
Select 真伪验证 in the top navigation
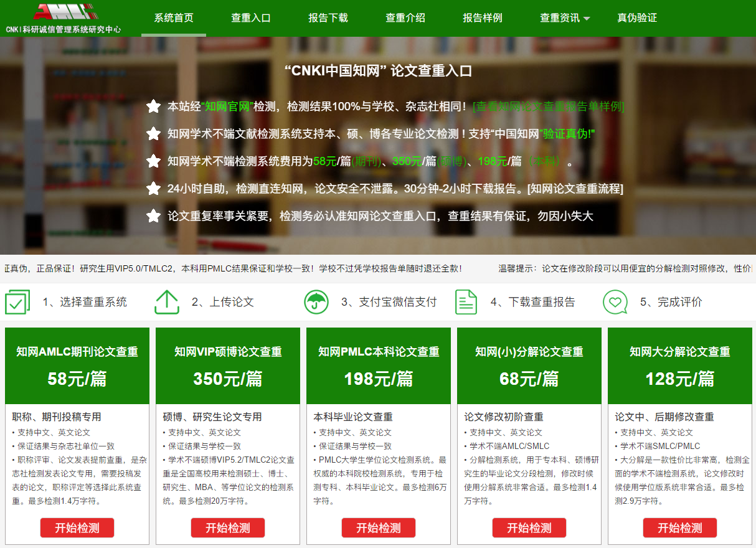point(637,18)
